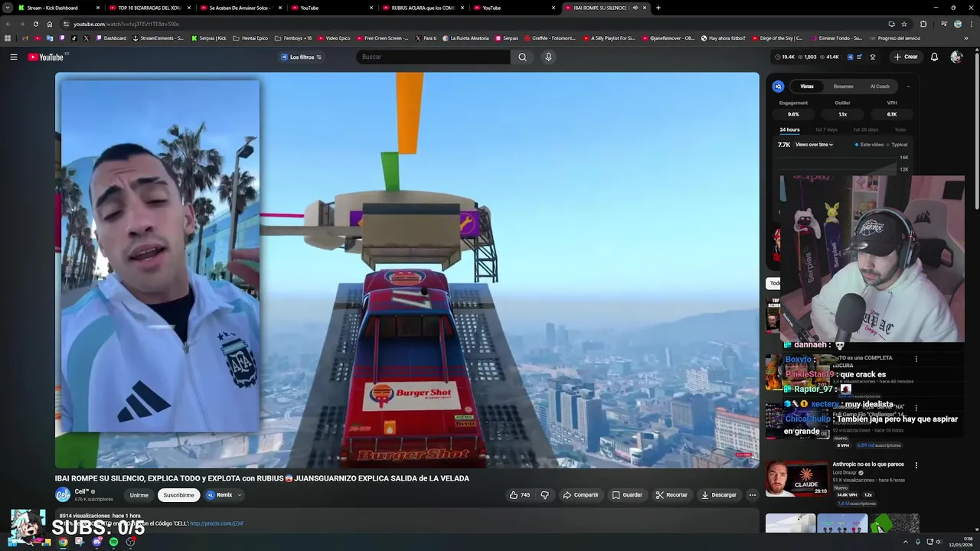Open the Video Epico bookmark
980x551 pixels.
(334, 38)
